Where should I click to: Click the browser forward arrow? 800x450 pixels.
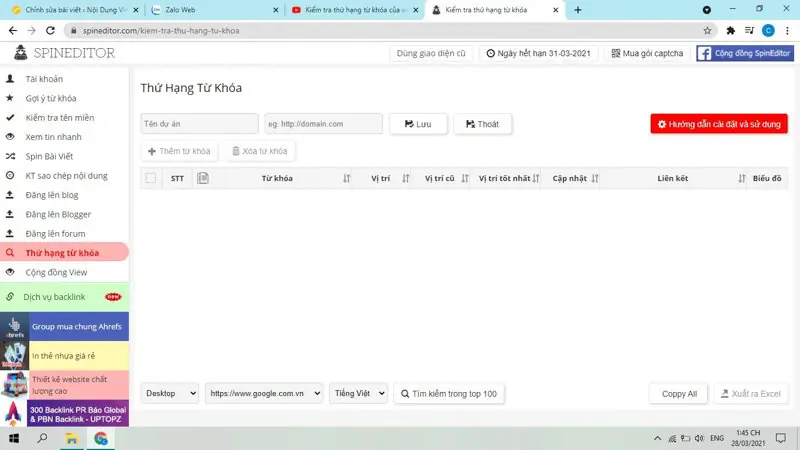point(31,31)
